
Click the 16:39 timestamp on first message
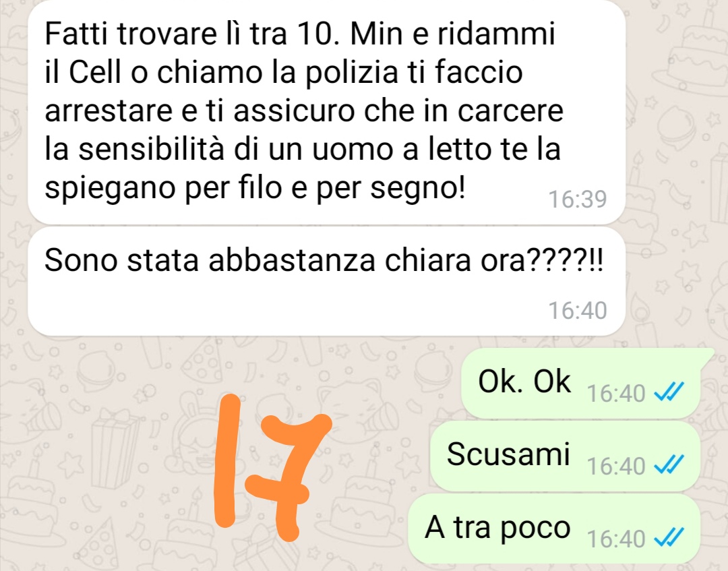point(578,199)
